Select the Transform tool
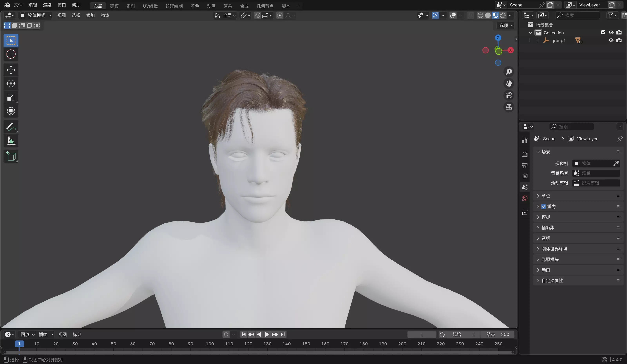The height and width of the screenshot is (364, 627). pos(11,111)
